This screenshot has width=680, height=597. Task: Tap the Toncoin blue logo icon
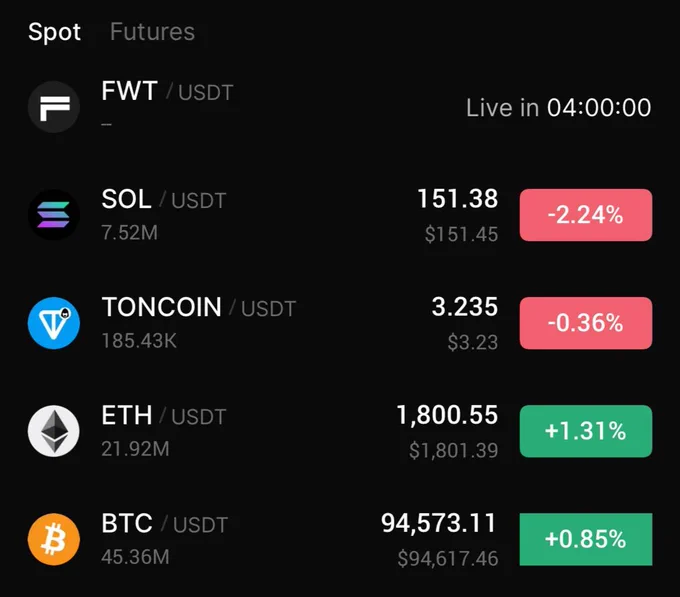coord(54,323)
